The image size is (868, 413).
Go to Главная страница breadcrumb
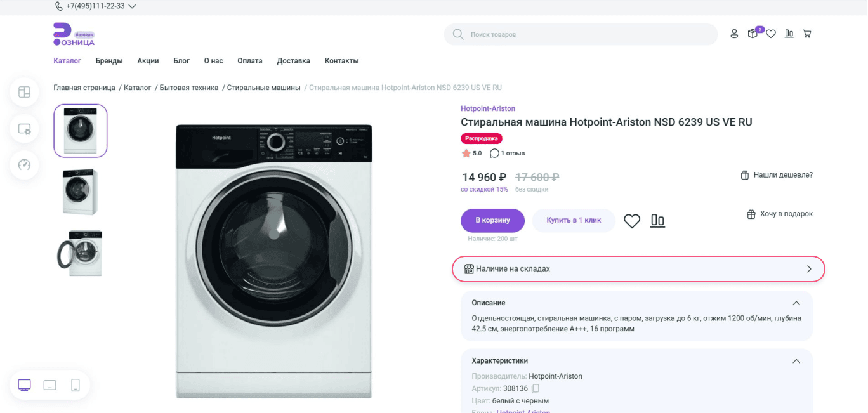click(84, 88)
